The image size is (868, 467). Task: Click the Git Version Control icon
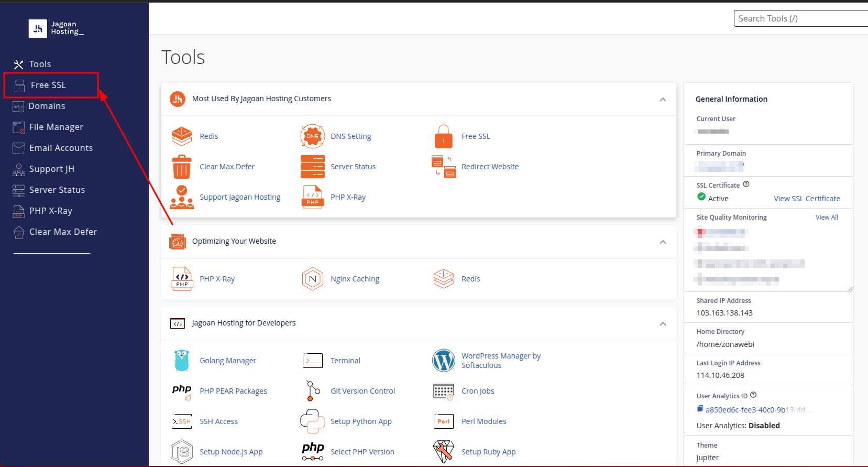click(312, 391)
